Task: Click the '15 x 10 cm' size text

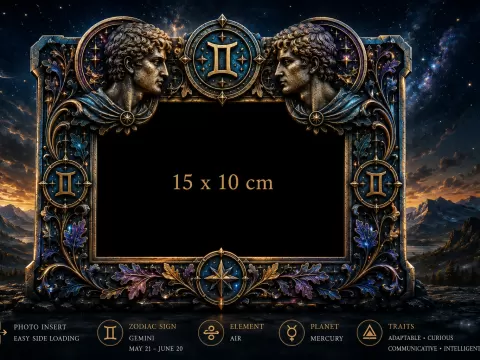Action: (223, 182)
